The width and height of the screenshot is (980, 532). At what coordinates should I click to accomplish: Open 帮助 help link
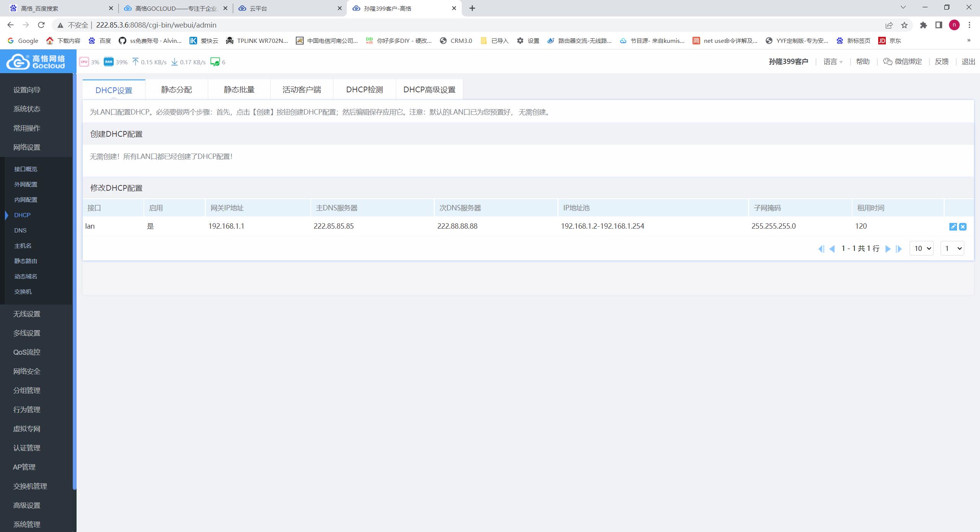pyautogui.click(x=863, y=62)
